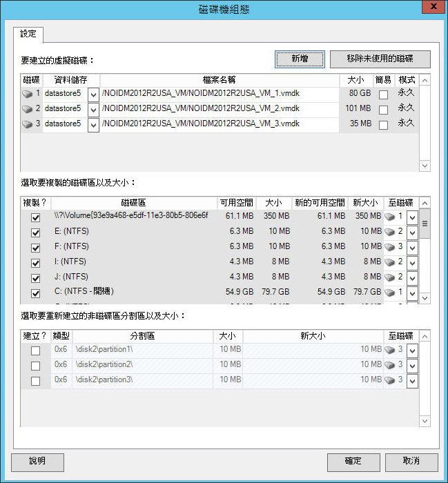Click target disk icon for C: volume row
The width and height of the screenshot is (448, 483).
(x=390, y=293)
